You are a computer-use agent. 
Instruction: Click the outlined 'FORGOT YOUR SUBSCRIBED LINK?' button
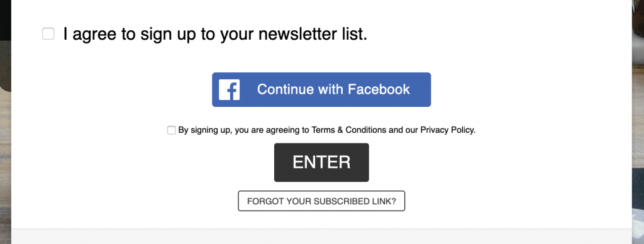(x=321, y=201)
